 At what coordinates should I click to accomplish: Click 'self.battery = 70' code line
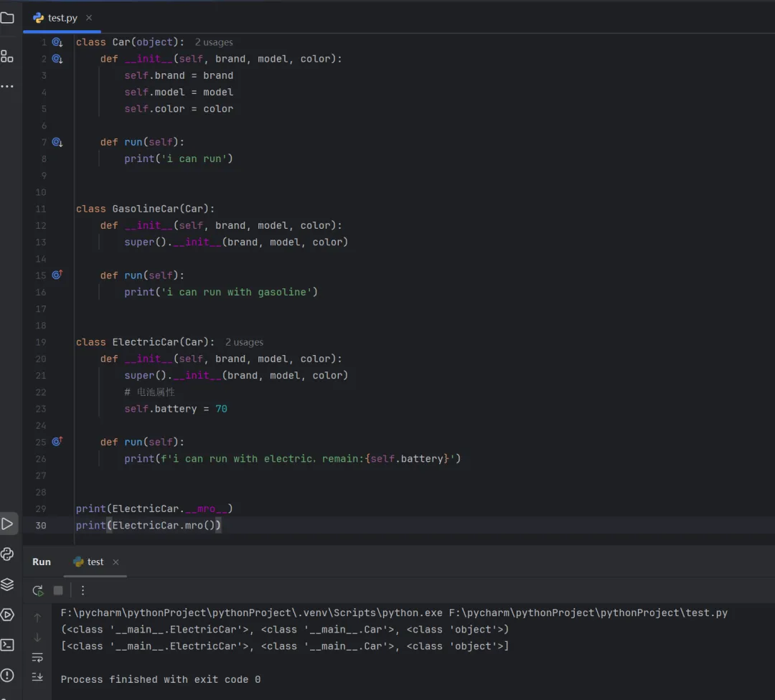(176, 409)
